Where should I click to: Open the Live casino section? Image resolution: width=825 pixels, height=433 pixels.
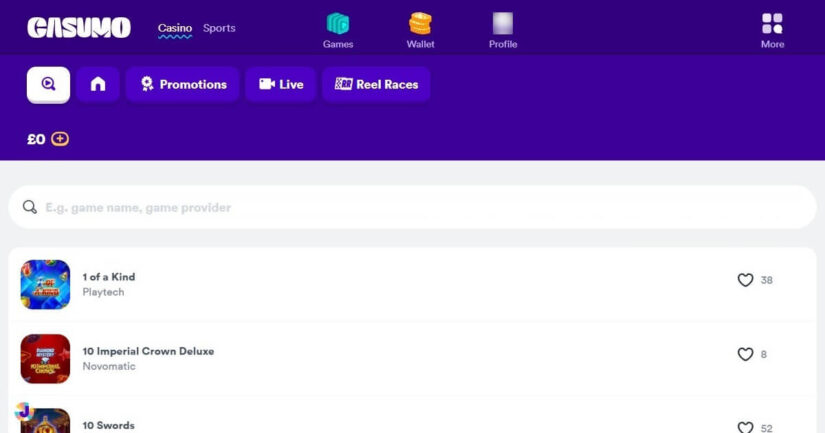[x=280, y=84]
